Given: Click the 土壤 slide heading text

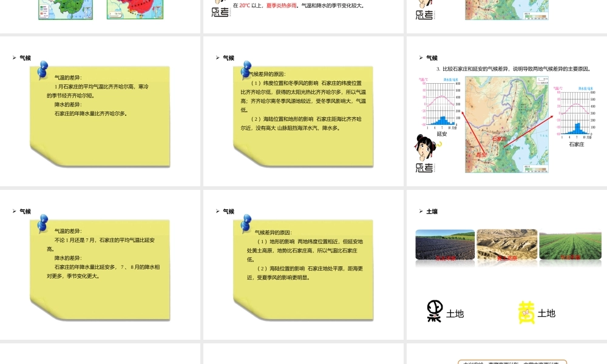Looking at the screenshot, I should (432, 211).
